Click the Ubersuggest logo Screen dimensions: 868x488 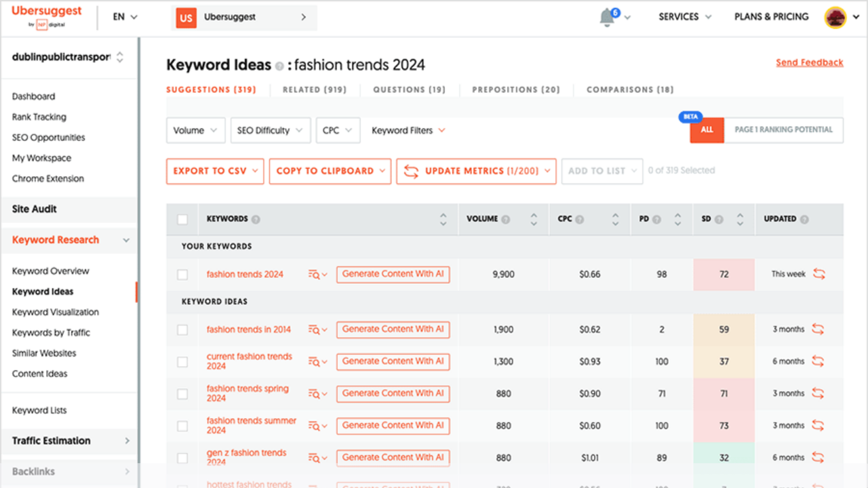pyautogui.click(x=47, y=17)
